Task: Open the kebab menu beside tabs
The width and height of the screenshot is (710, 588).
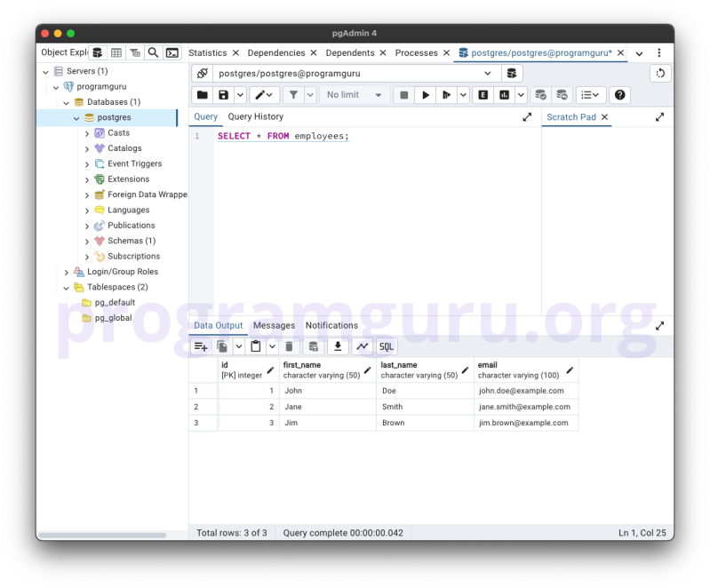Action: (x=659, y=52)
